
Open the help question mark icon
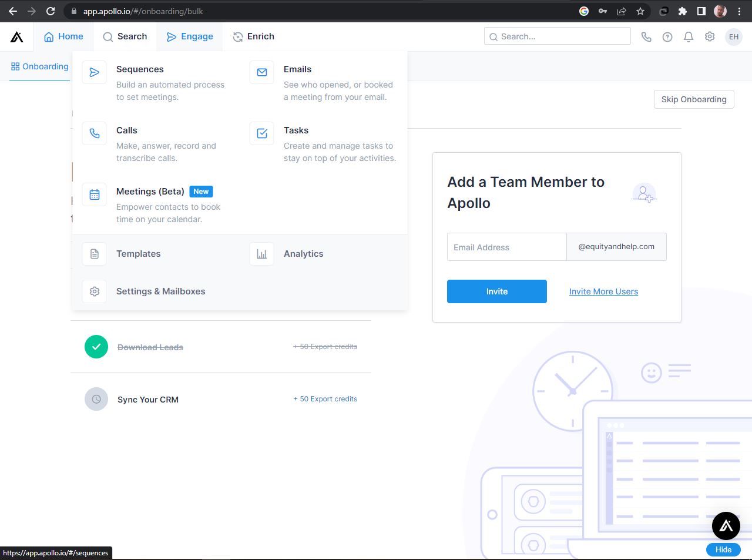[667, 36]
